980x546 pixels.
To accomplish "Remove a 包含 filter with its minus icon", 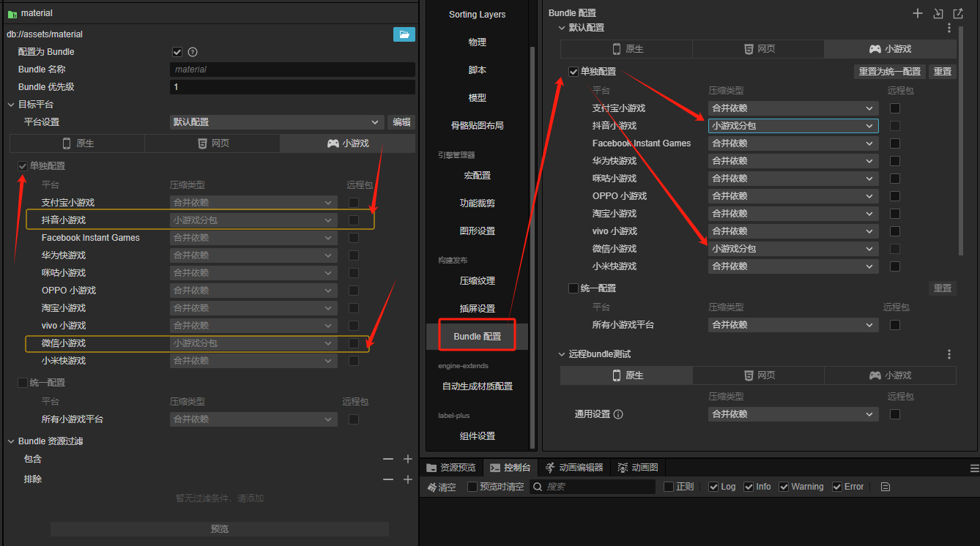I will click(x=388, y=459).
